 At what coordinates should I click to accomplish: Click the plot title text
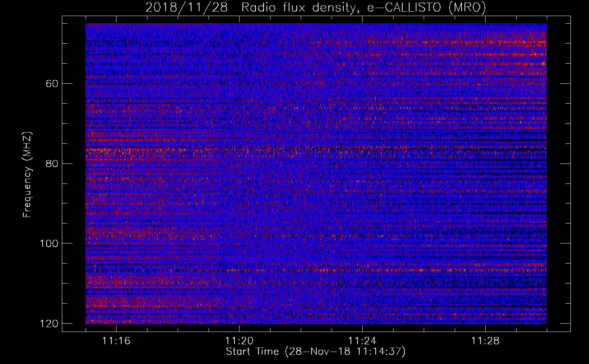316,8
